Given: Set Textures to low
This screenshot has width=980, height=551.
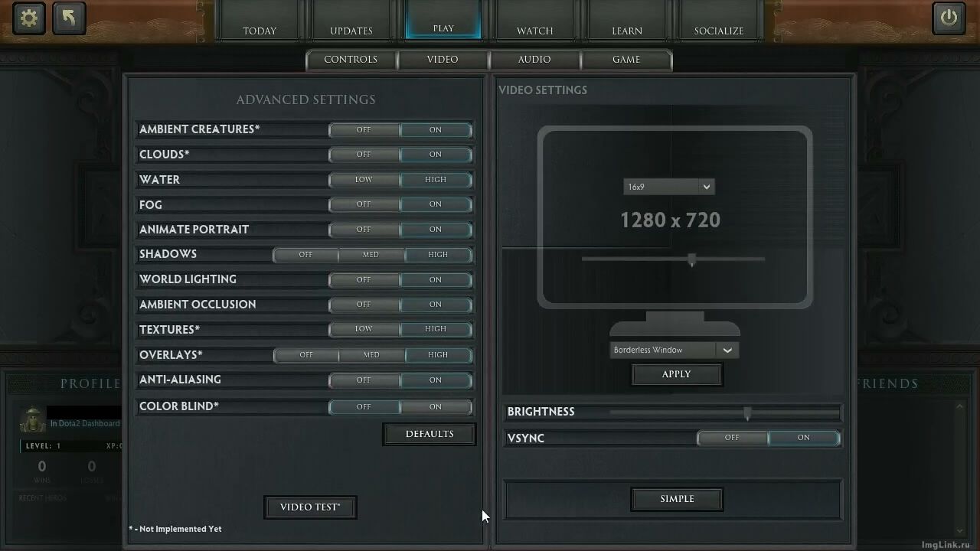Looking at the screenshot, I should (364, 329).
